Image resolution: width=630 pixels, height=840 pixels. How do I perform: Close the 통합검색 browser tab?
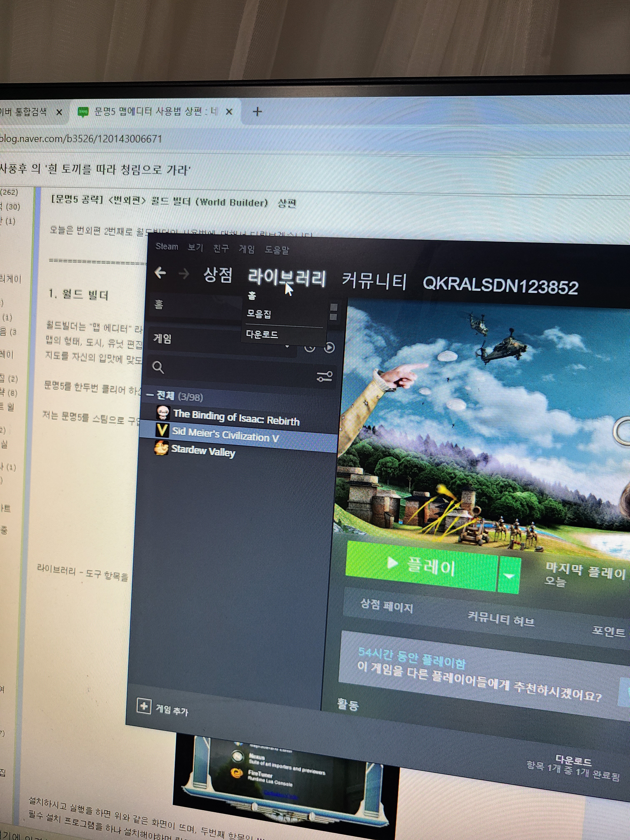[x=59, y=112]
